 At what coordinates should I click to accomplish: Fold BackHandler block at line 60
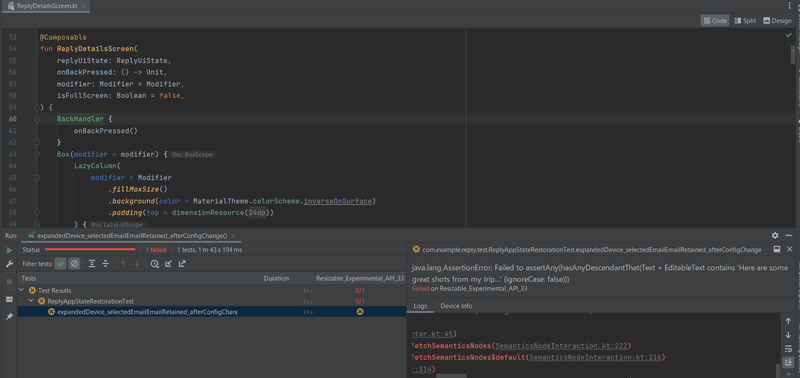pyautogui.click(x=37, y=119)
